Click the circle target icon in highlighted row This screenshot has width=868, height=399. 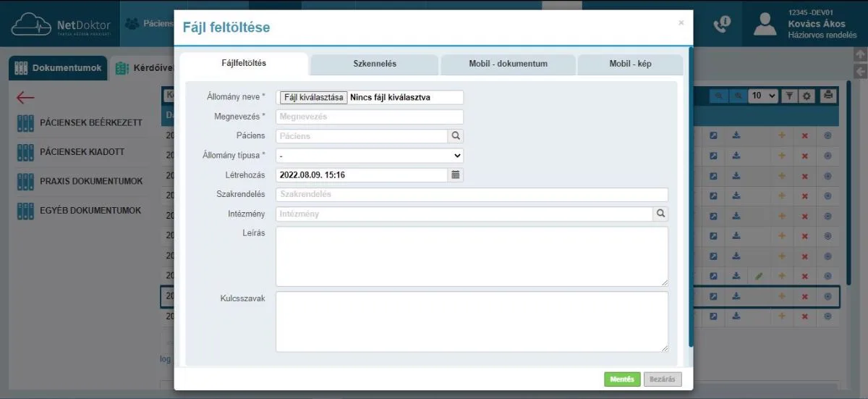pos(827,296)
